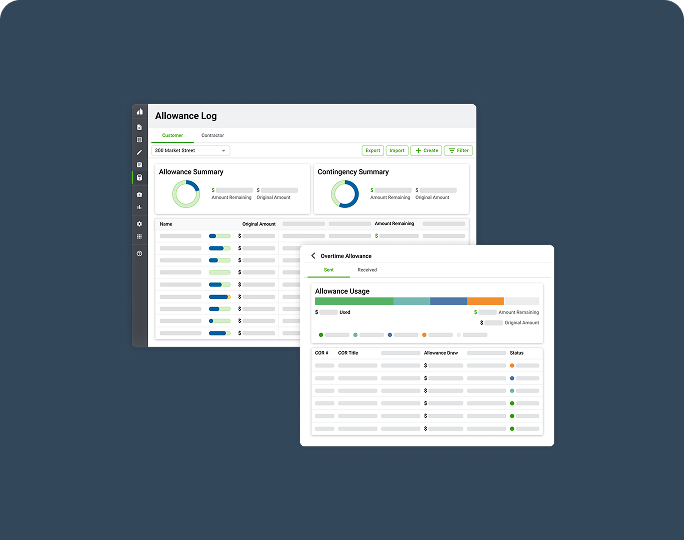
Task: Click the Export button
Action: [372, 150]
